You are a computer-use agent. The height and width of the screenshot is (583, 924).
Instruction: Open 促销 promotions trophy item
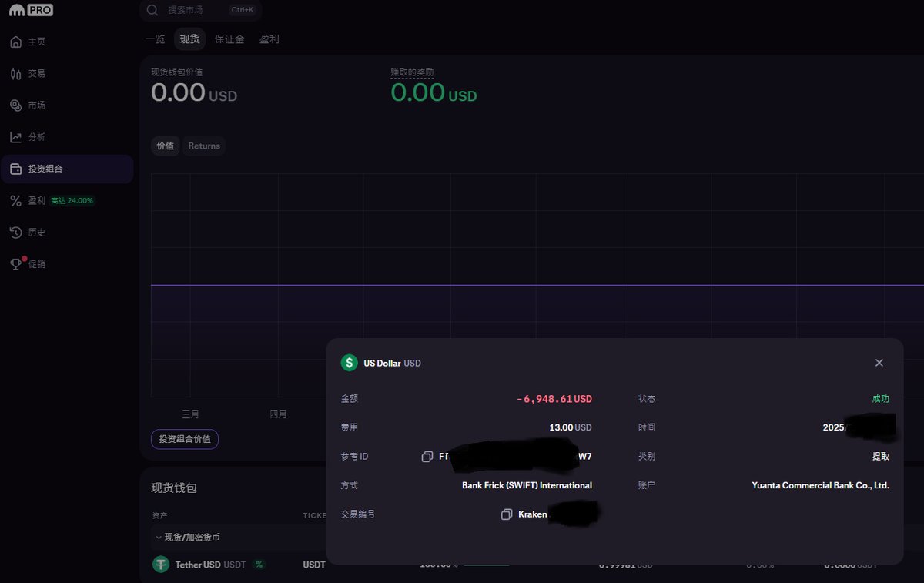click(36, 264)
